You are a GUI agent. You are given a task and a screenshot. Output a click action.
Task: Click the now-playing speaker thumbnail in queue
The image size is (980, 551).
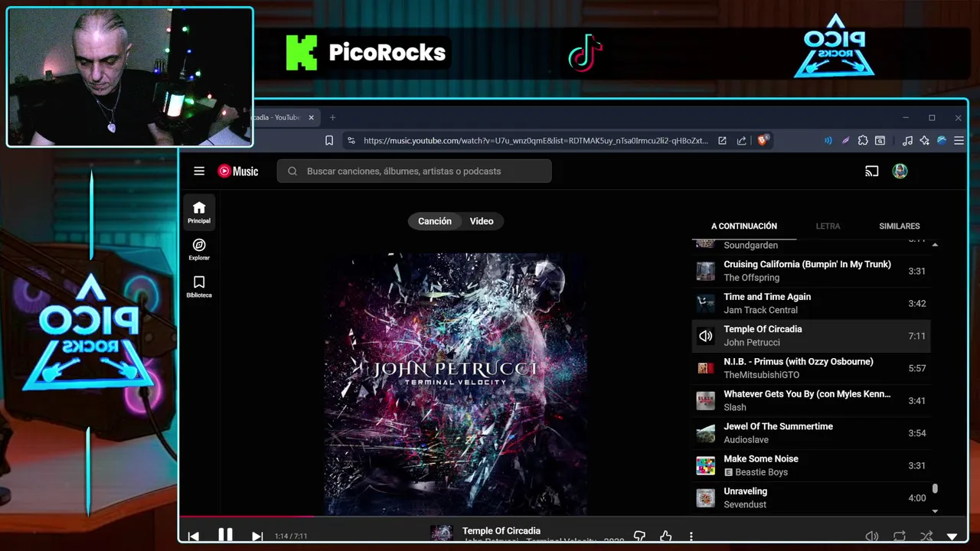click(705, 336)
